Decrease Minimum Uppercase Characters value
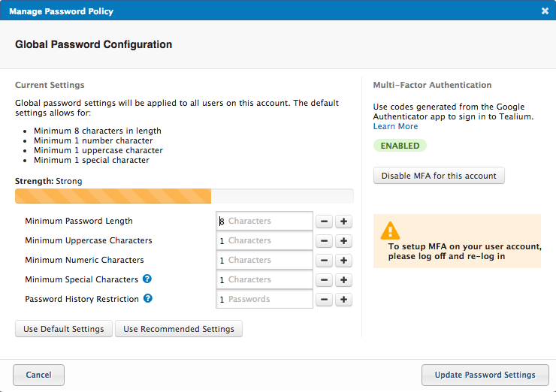The width and height of the screenshot is (556, 392). [x=323, y=241]
